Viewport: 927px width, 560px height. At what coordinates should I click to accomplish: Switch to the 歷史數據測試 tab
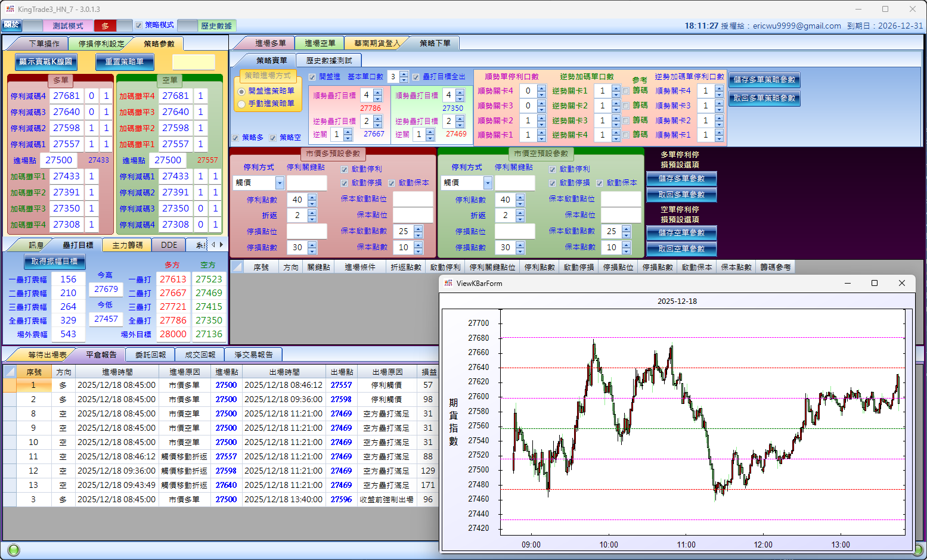pos(328,61)
